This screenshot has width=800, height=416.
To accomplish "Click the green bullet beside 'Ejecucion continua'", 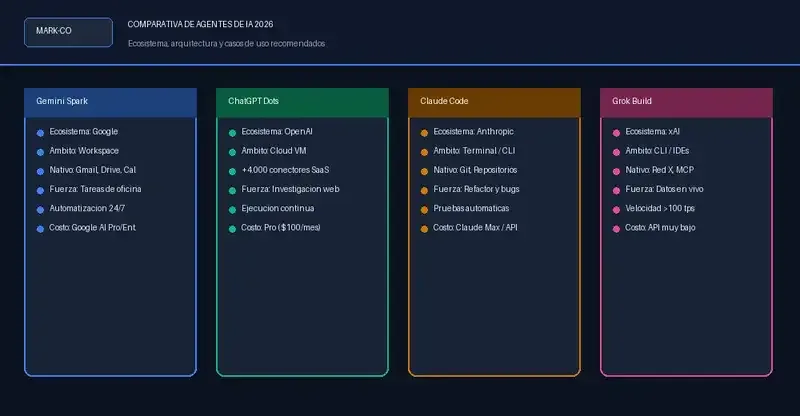I will tap(232, 209).
